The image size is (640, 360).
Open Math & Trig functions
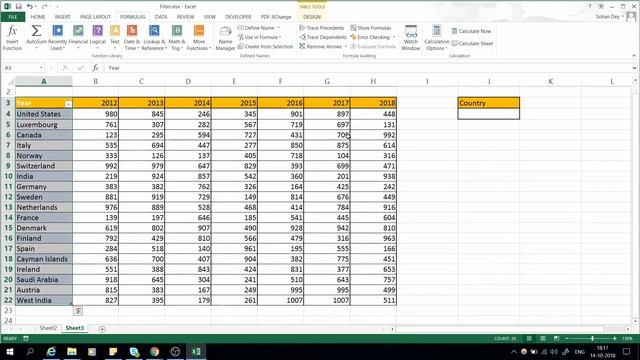176,38
